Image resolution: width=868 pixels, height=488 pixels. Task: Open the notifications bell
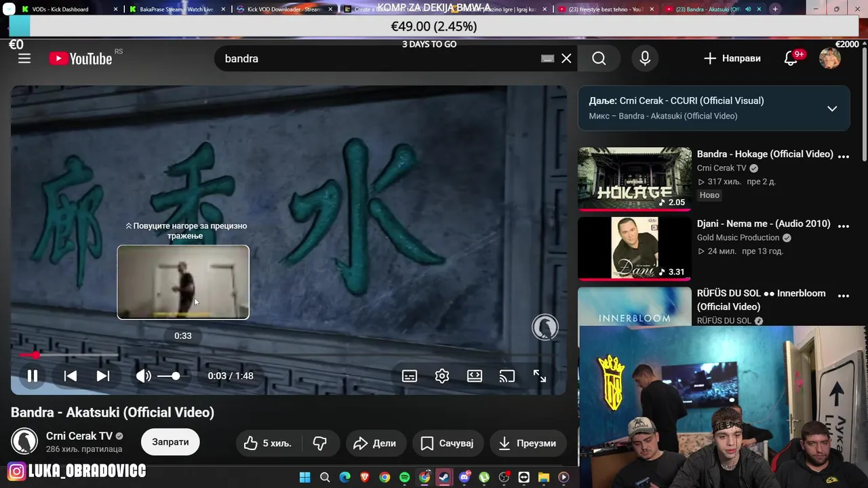pyautogui.click(x=791, y=58)
